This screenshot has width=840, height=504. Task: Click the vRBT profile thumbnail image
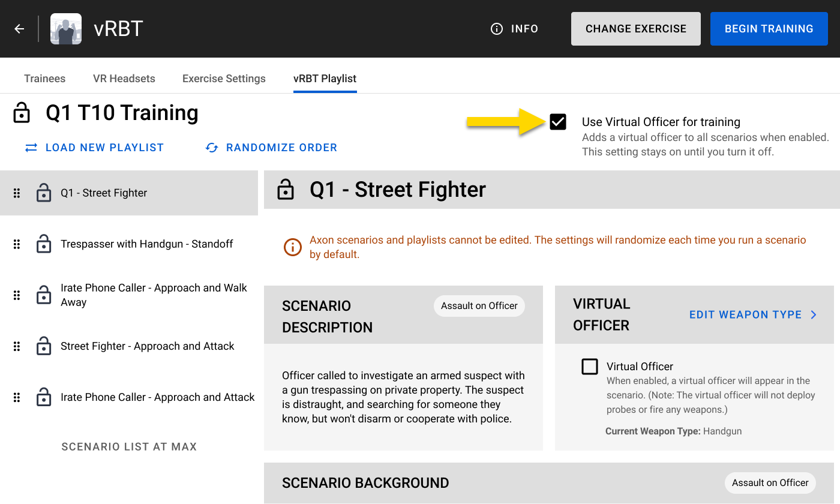coord(66,29)
